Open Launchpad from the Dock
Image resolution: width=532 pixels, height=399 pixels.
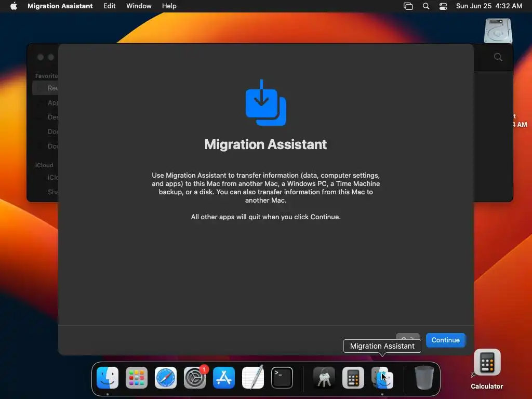pos(137,378)
